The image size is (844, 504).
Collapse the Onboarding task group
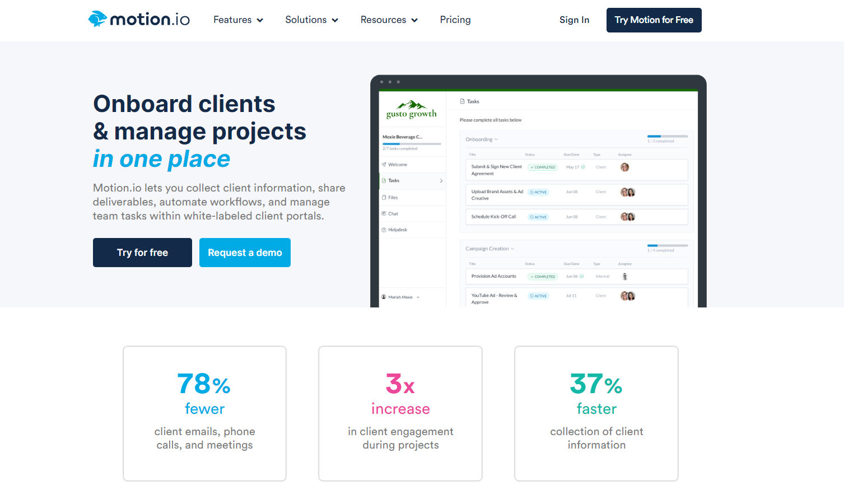point(497,139)
